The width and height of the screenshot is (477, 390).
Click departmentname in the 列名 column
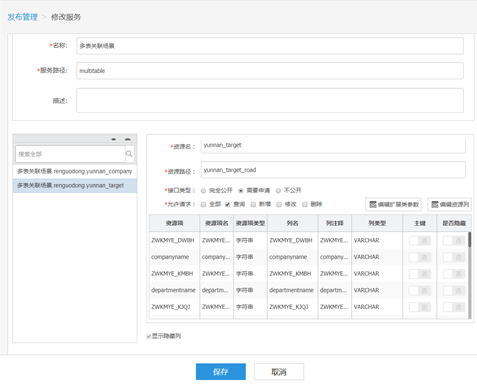click(x=291, y=290)
